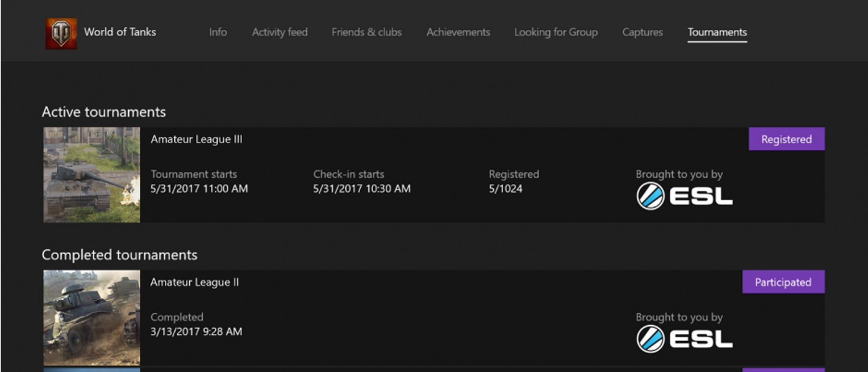Open the Friends & clubs tab

pos(366,32)
